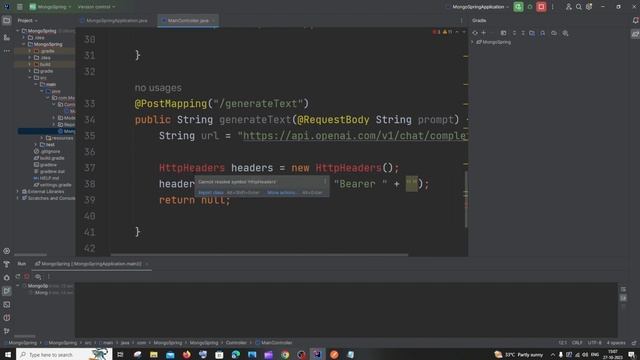Open Problems tool window icon
This screenshot has width=640, height=360.
7,318
